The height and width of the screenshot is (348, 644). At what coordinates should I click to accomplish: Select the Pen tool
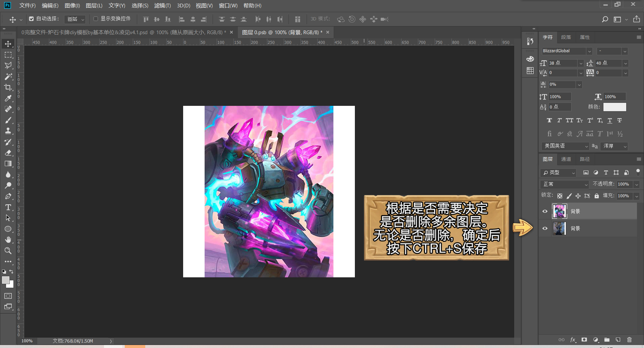[8, 196]
